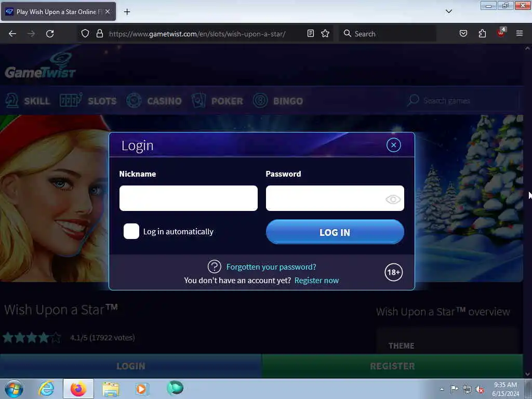Click the browser forward arrow
Screen dimensions: 532x399
pos(31,34)
